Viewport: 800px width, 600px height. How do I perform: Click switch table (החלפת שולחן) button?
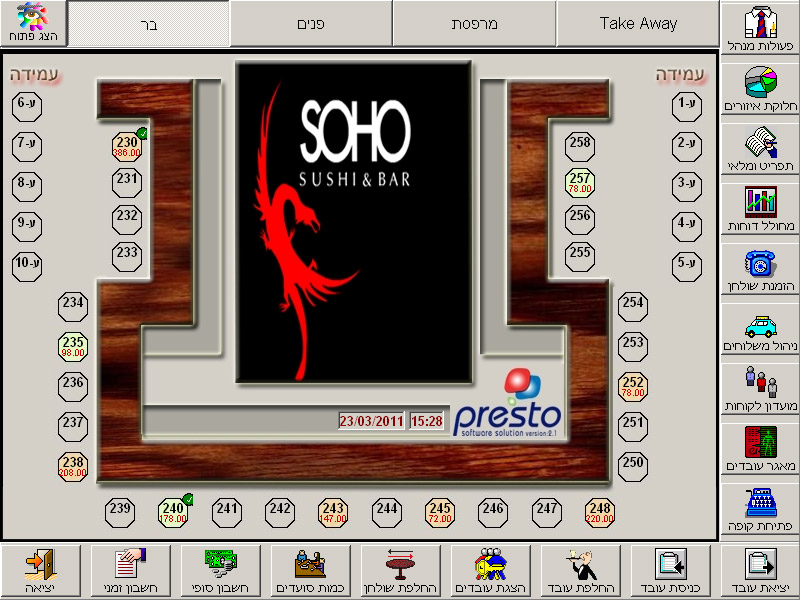[401, 571]
